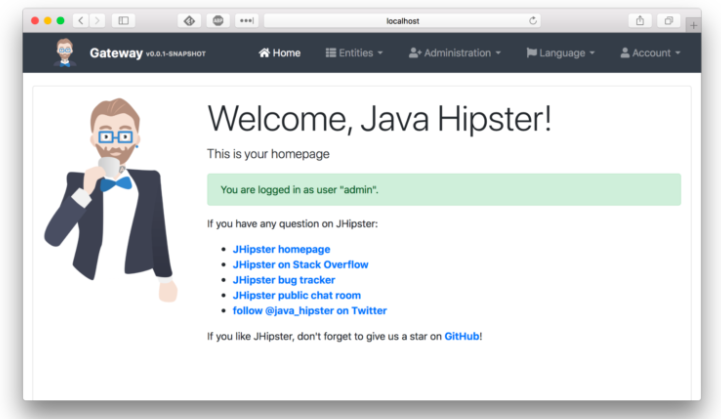Click the ABP adblock extension icon
This screenshot has height=419, width=721.
pos(218,20)
